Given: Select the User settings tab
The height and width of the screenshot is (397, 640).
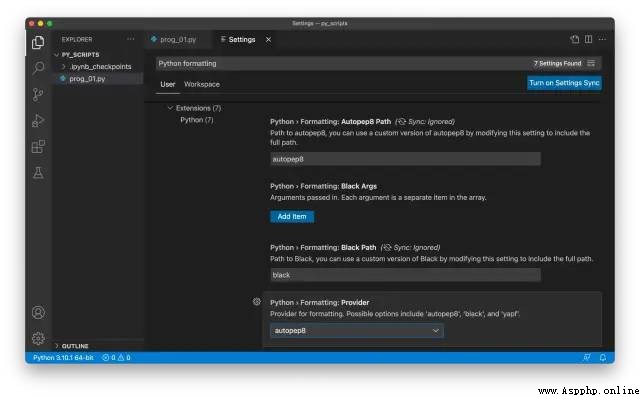Looking at the screenshot, I should [x=168, y=84].
